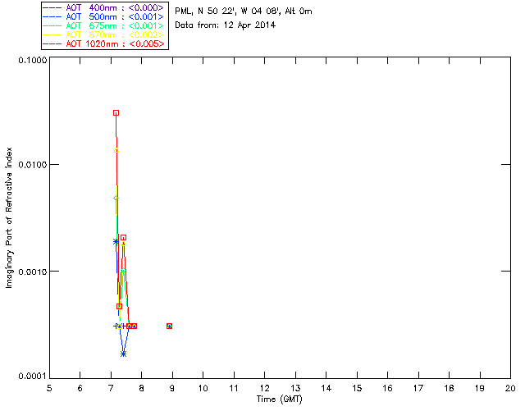Image resolution: width=525 pixels, height=420 pixels.
Task: Select the AOT 500nm legend entry
Action: tap(104, 16)
